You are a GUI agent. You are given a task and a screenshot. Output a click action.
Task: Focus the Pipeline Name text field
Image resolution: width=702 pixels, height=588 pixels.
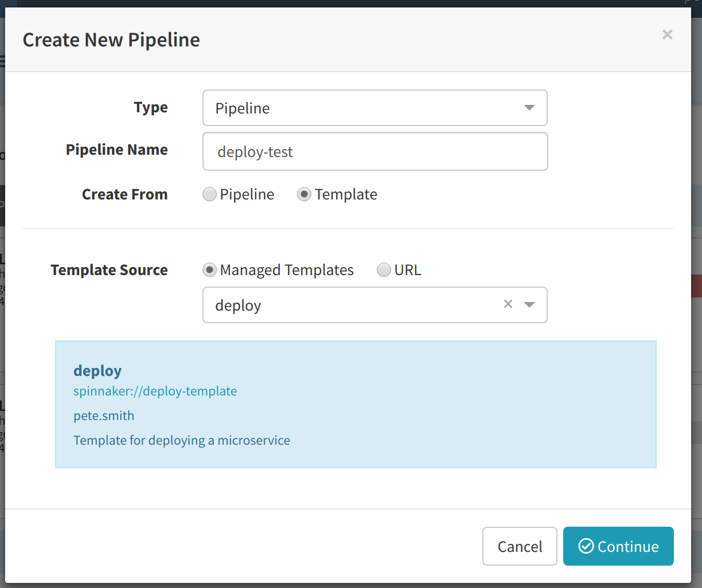click(375, 152)
